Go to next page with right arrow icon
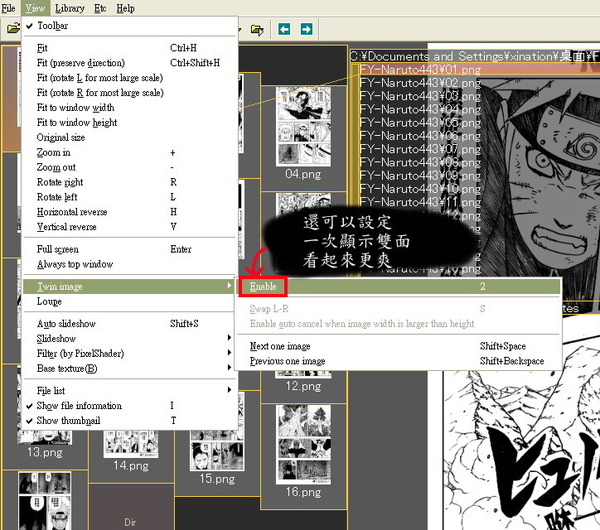600x530 pixels. point(307,29)
